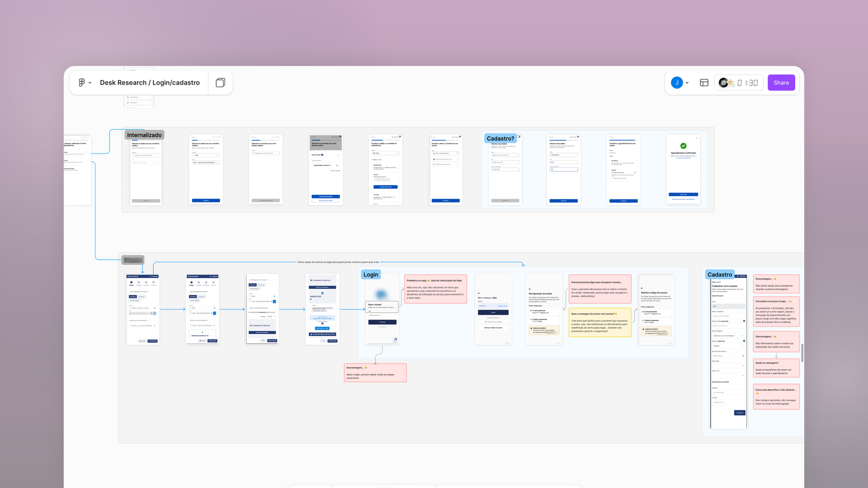Select the Internalizado section label
868x488 pixels.
[x=144, y=135]
